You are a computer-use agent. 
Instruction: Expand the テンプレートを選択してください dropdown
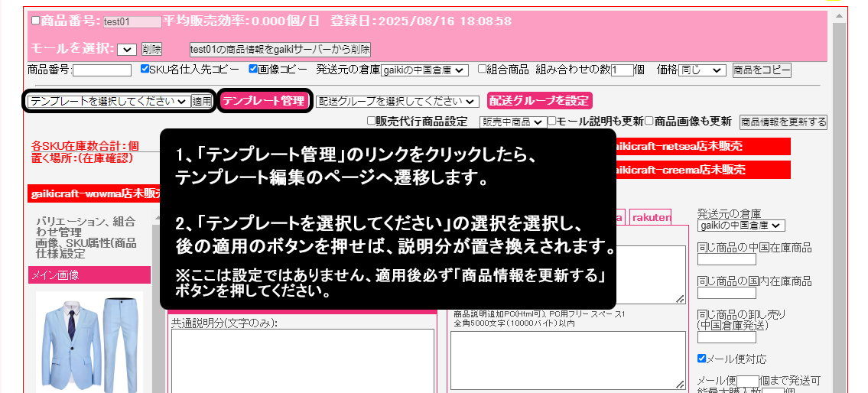[108, 101]
